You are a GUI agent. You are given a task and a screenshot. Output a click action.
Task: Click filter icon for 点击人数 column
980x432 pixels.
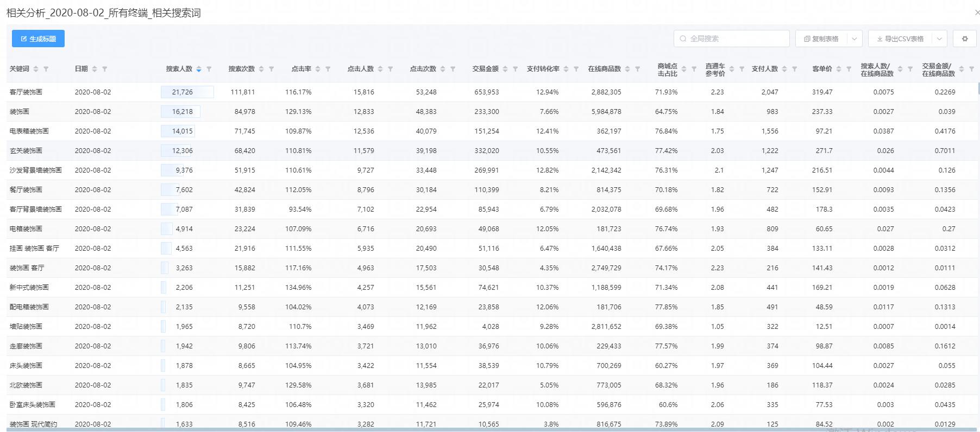pyautogui.click(x=391, y=69)
